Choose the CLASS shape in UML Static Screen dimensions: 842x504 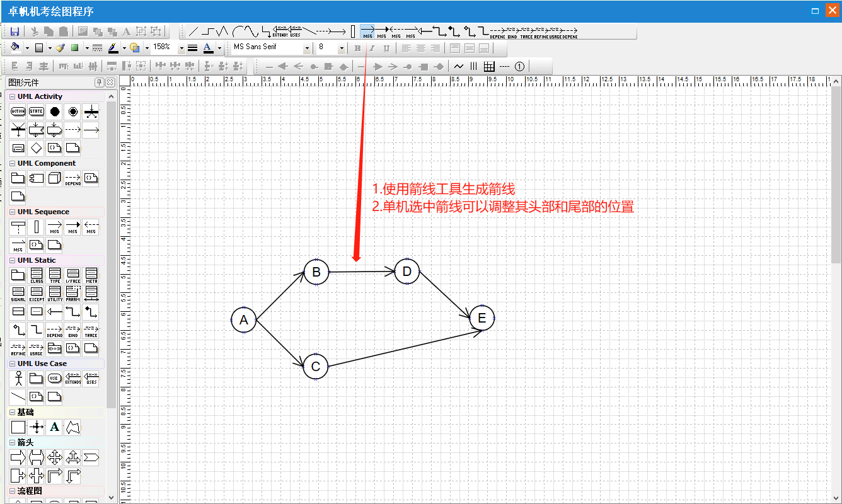37,275
